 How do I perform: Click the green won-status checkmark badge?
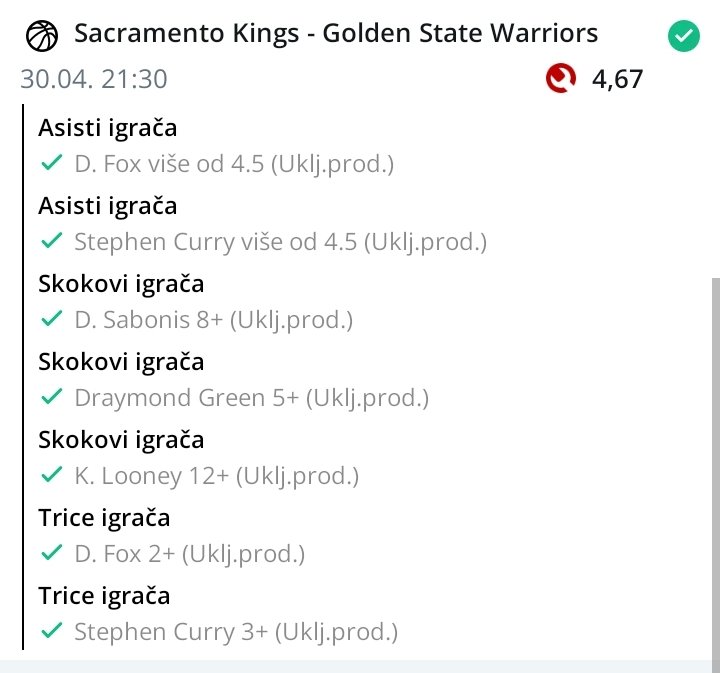click(683, 38)
